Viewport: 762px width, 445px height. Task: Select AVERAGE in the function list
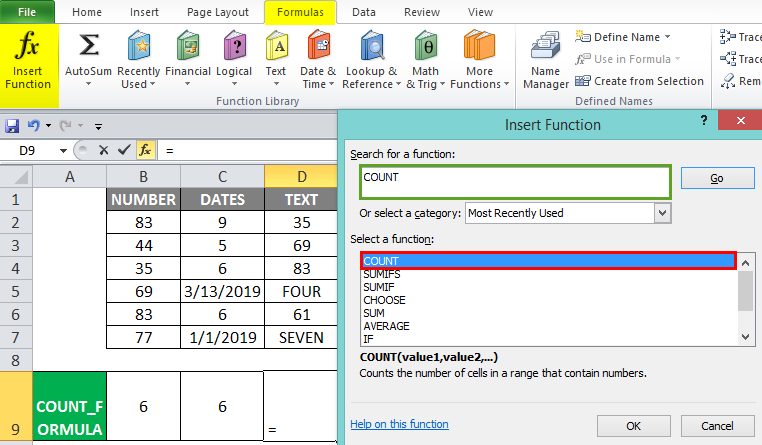pyautogui.click(x=548, y=326)
